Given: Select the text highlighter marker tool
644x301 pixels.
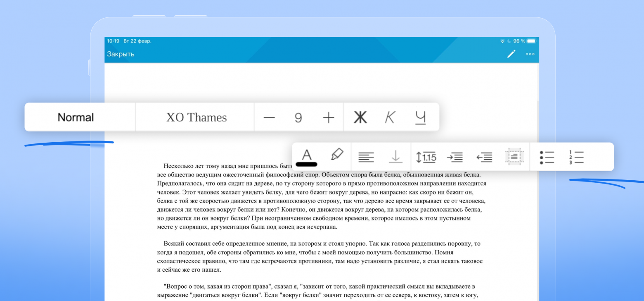Looking at the screenshot, I should click(x=337, y=155).
